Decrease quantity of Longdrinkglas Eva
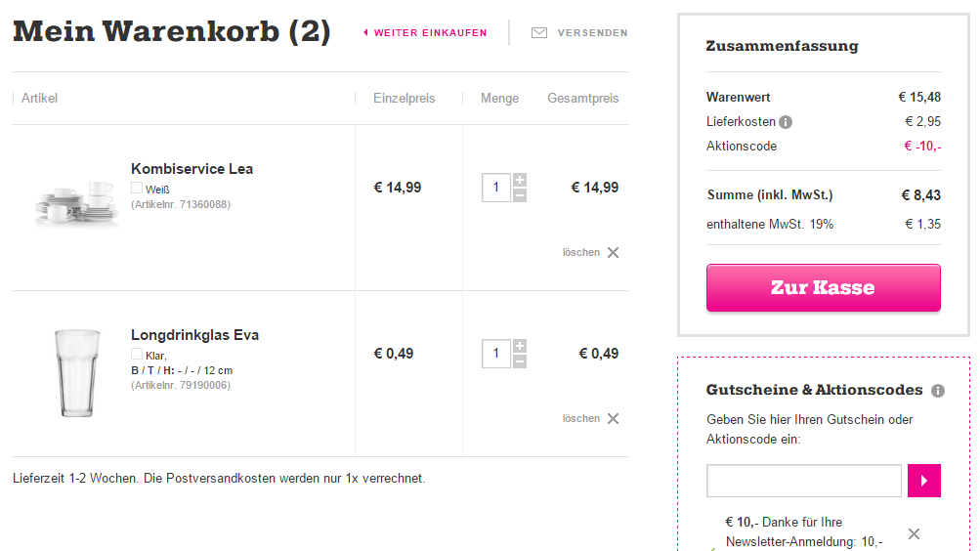980x551 pixels. [520, 361]
